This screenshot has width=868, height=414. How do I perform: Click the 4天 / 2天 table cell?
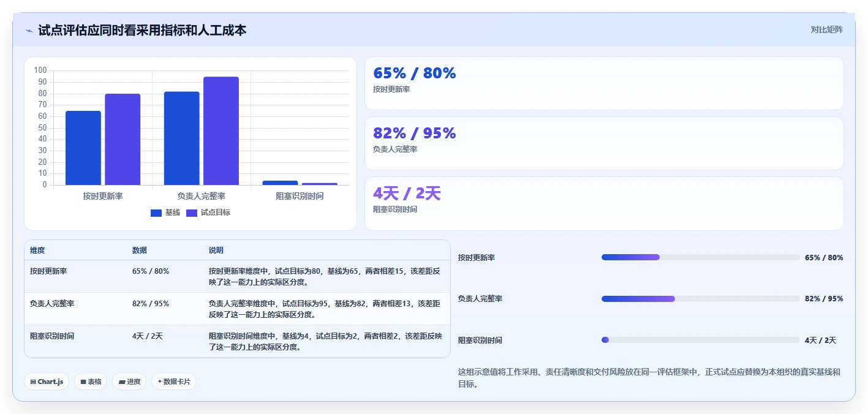tap(148, 336)
